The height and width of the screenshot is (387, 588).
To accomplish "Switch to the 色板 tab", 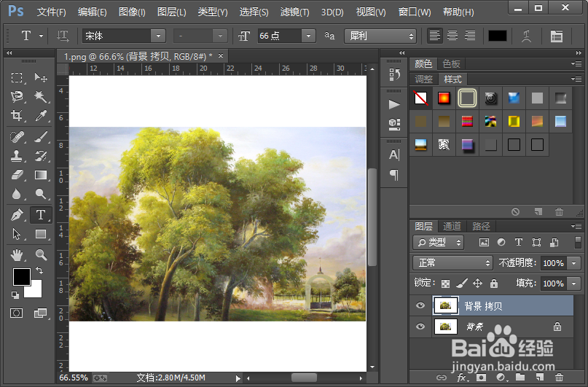I will [x=451, y=63].
